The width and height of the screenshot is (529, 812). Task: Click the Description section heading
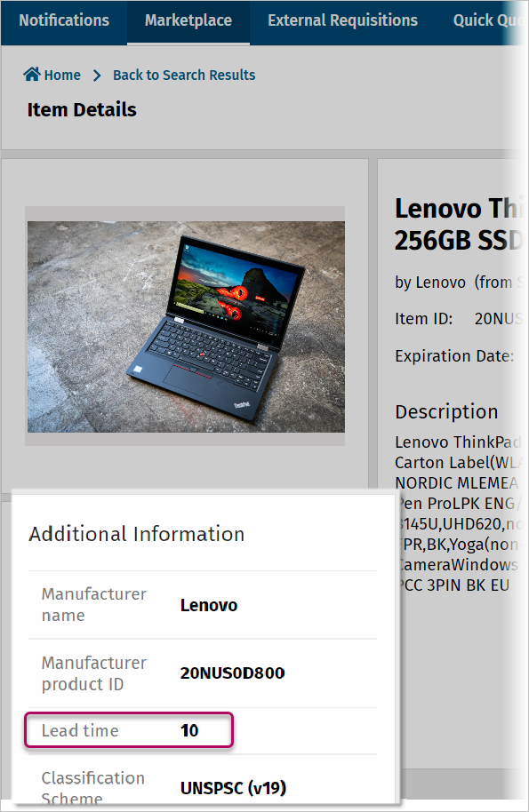pos(446,411)
